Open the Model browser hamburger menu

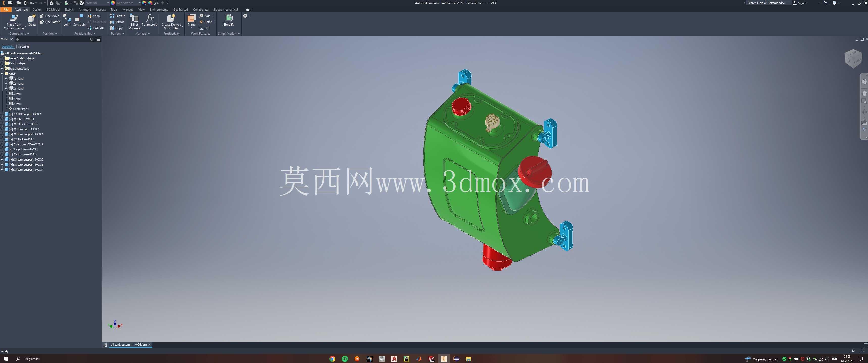(98, 39)
